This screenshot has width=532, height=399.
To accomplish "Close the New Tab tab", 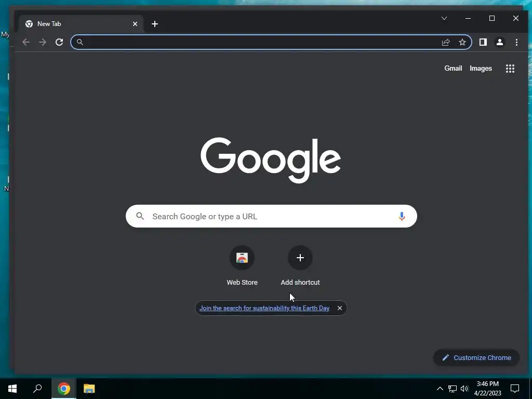I will 135,24.
